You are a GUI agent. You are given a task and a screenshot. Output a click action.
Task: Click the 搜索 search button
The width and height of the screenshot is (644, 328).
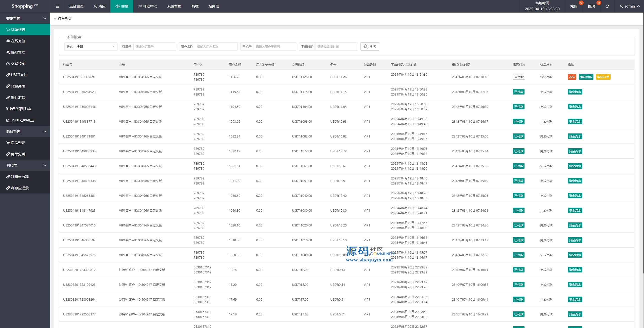tap(370, 46)
